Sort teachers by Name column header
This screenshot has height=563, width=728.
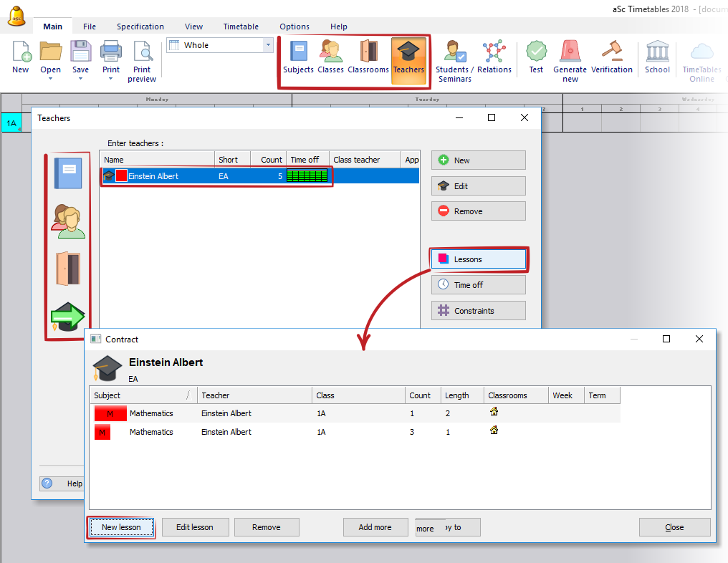156,160
